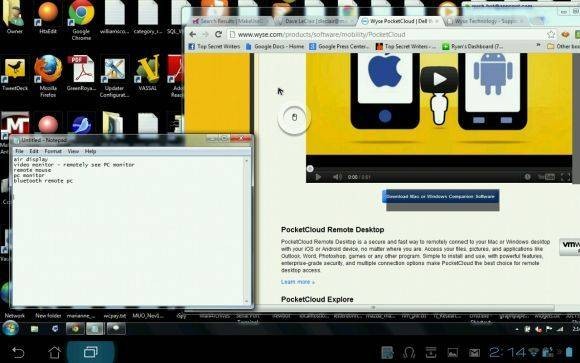Click Download Mac or Windows Companion Software
580x363 pixels.
[x=440, y=196]
